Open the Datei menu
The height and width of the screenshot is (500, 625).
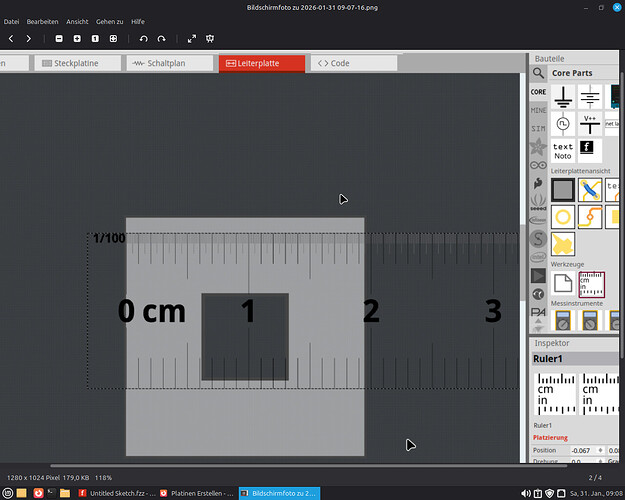[x=11, y=21]
